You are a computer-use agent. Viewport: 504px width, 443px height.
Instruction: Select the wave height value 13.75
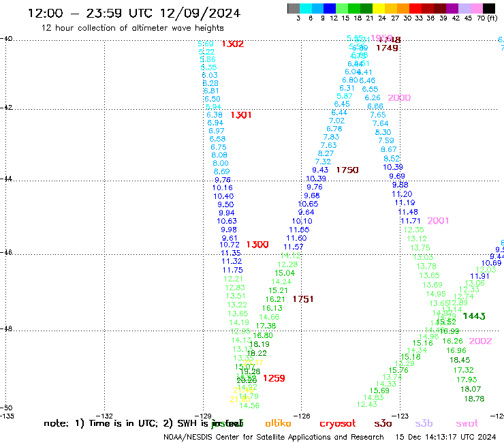(x=420, y=248)
